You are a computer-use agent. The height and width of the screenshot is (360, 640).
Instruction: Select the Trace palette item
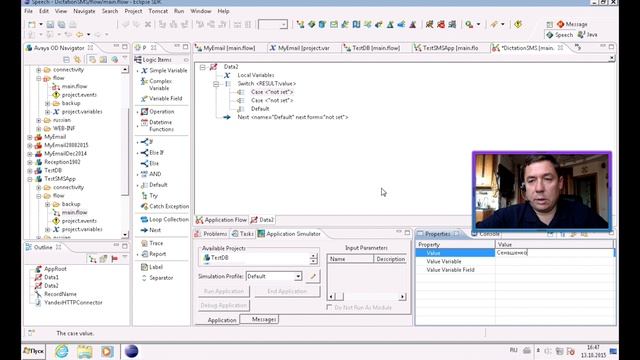pos(152,243)
